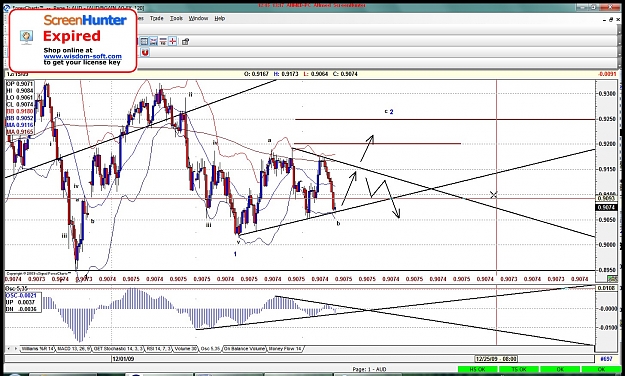The height and width of the screenshot is (376, 625).
Task: Switch to the Williams %R 14 tab
Action: (x=37, y=348)
